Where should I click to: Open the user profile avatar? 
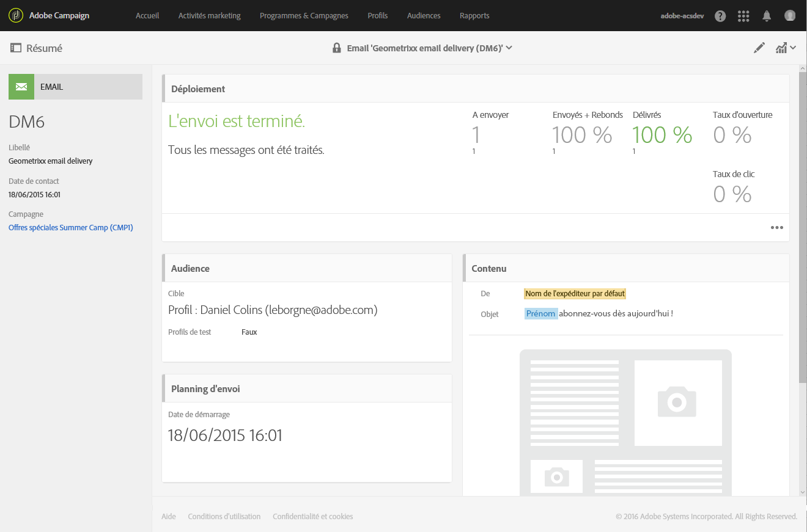click(790, 16)
